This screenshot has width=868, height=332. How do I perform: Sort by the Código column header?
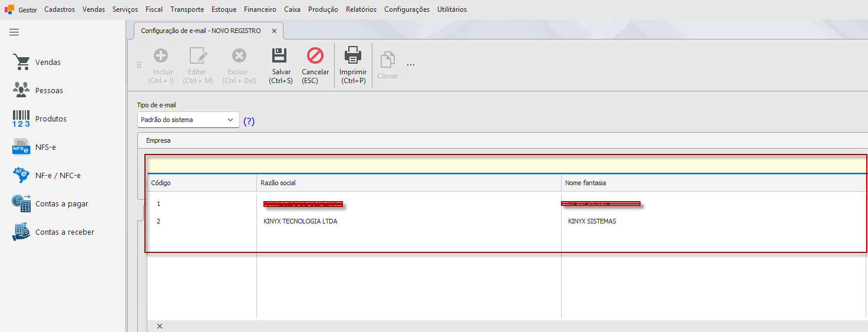tap(202, 183)
